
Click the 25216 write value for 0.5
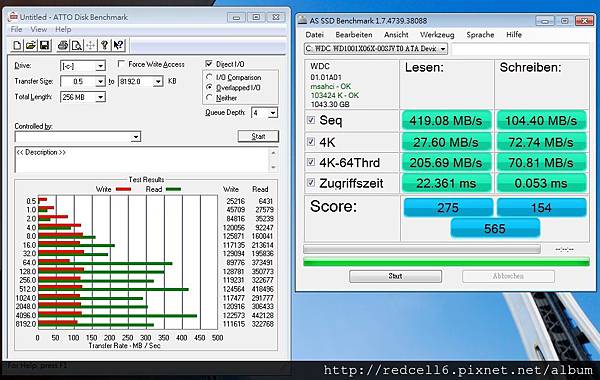[x=235, y=201]
